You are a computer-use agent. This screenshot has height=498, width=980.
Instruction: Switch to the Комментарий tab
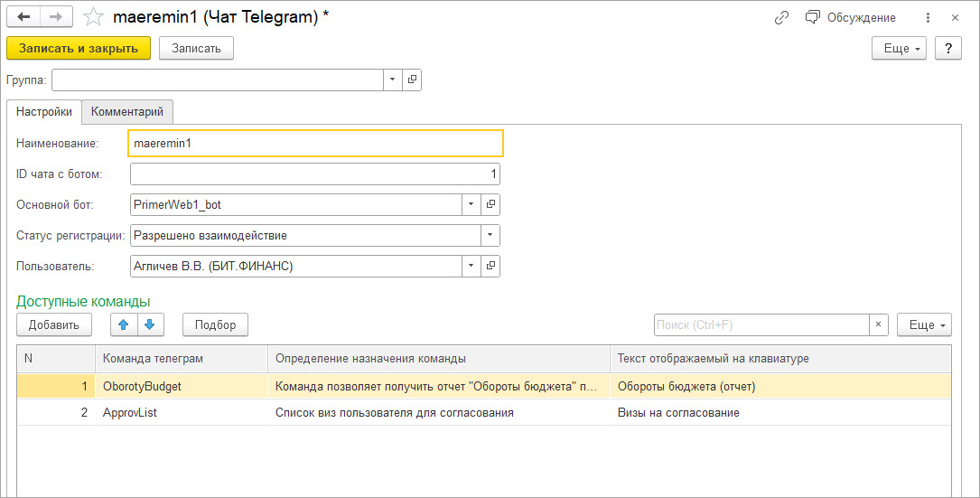(127, 112)
